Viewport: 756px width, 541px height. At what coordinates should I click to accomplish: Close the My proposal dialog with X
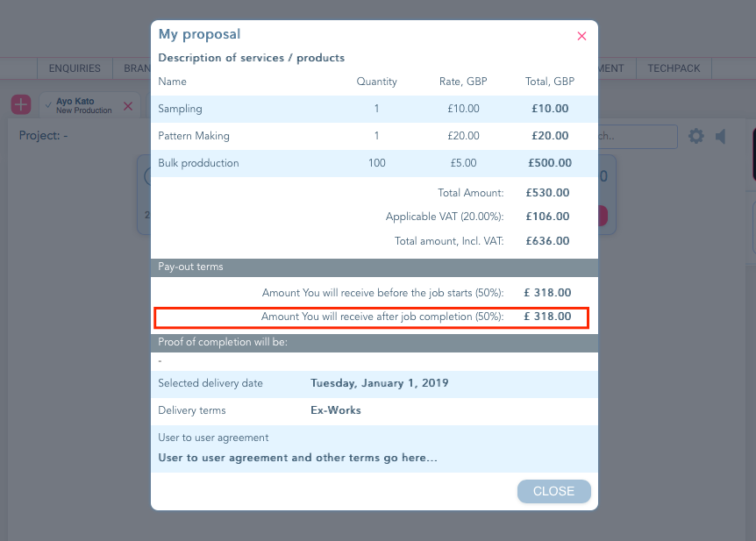coord(581,36)
